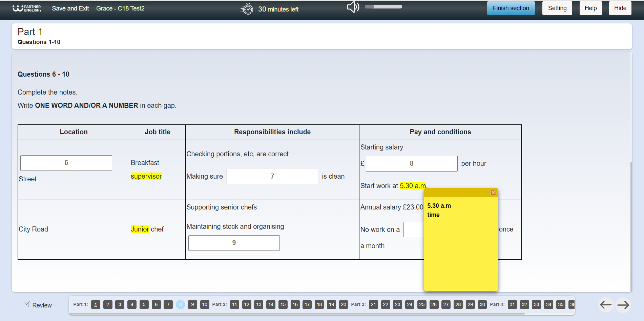This screenshot has width=644, height=321.
Task: Select question 21 in Part 3
Action: point(373,304)
